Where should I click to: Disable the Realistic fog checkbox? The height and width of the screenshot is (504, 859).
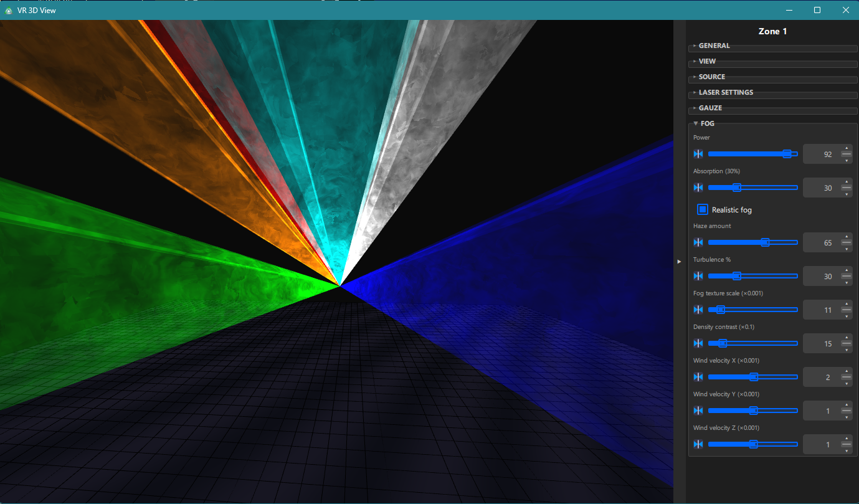[703, 209]
